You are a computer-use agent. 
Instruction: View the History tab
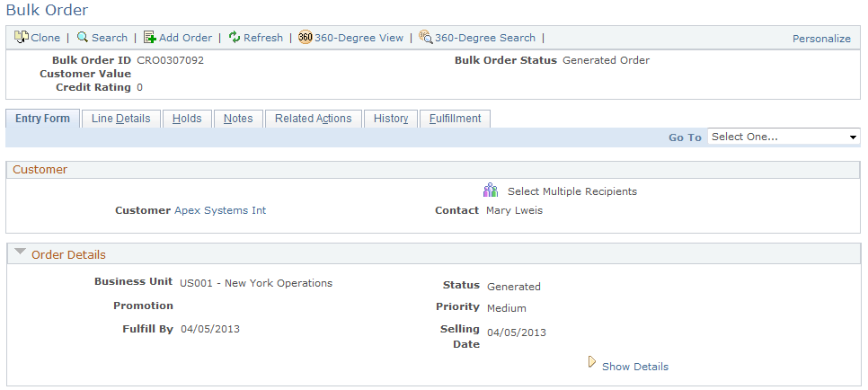(391, 119)
